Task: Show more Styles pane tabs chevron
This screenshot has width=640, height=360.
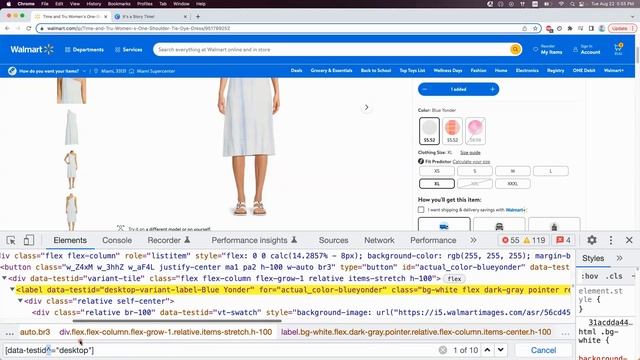Action: (x=619, y=258)
